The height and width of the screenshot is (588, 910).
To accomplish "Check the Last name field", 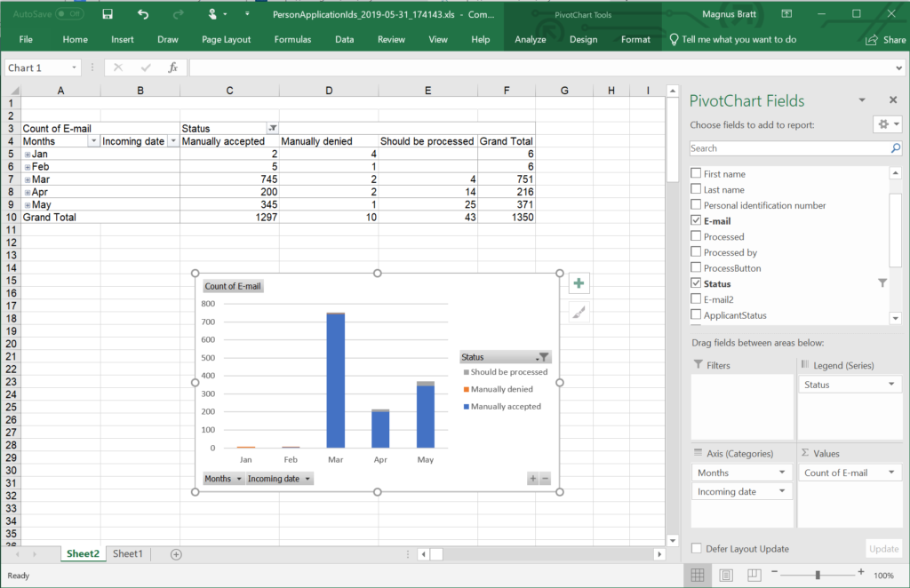I will (x=696, y=188).
